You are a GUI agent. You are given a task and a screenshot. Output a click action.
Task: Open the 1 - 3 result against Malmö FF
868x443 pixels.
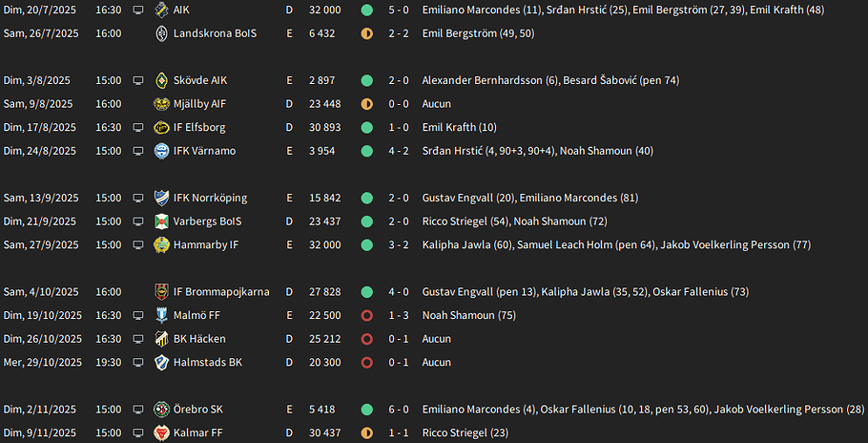399,315
